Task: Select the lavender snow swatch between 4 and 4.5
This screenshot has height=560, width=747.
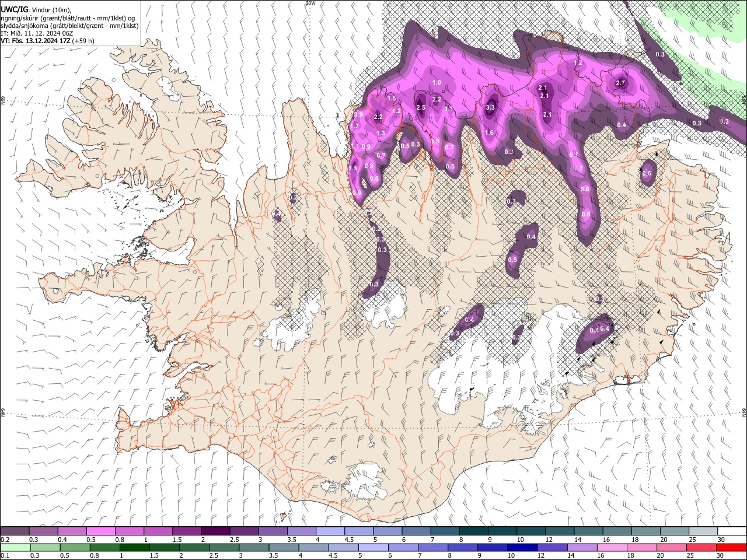Action: pos(329,531)
